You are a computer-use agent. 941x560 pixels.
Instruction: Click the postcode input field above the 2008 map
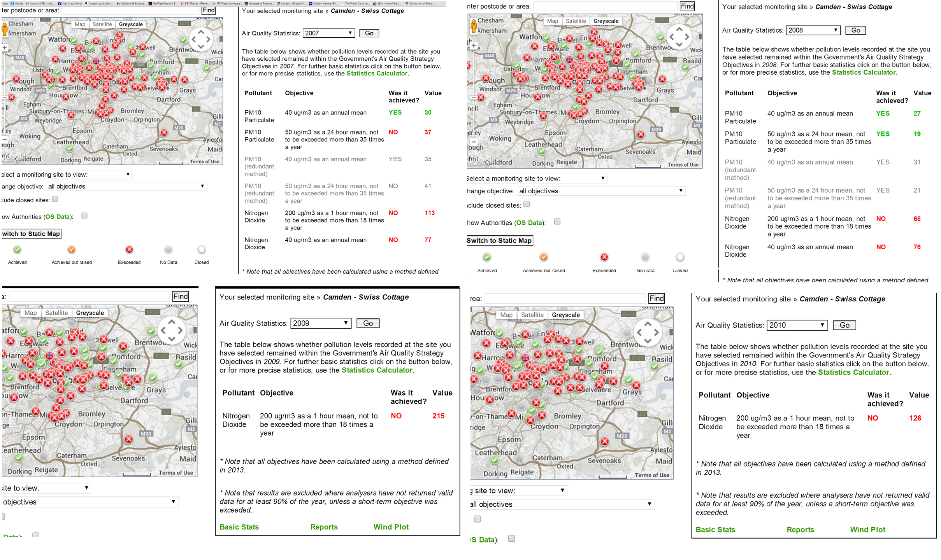[x=605, y=6]
